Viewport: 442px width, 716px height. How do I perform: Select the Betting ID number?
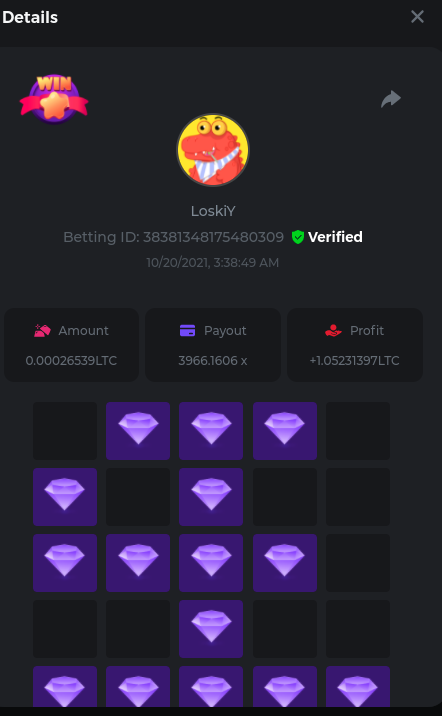[213, 237]
